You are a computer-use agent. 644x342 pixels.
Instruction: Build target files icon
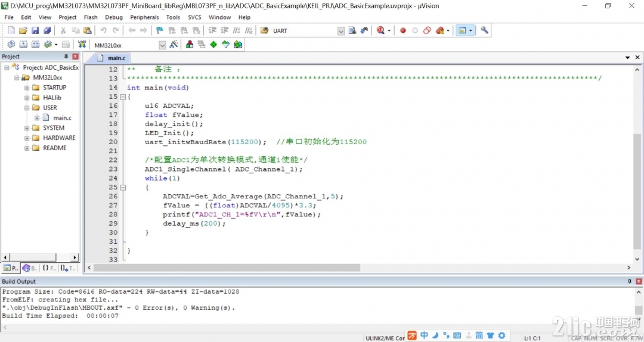pyautogui.click(x=23, y=44)
